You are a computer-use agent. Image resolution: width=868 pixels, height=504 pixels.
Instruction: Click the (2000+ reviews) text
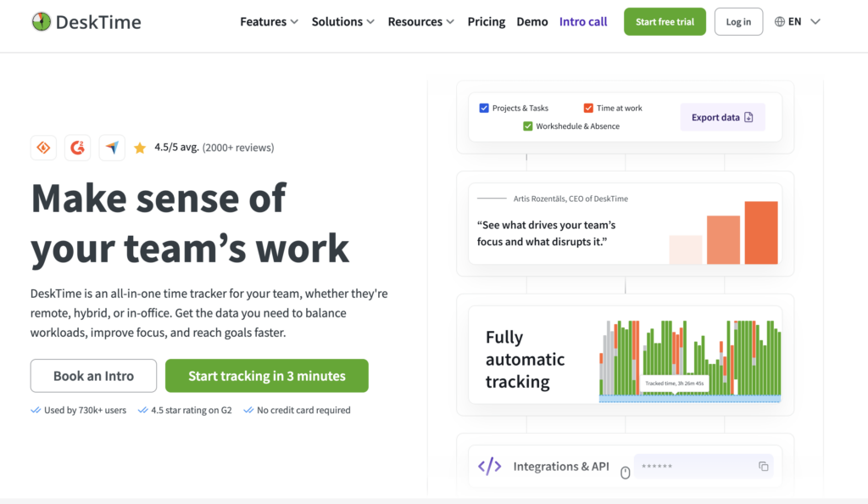click(x=238, y=148)
